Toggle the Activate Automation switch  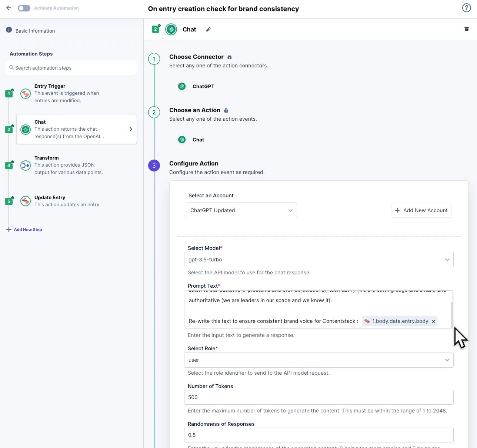(x=24, y=8)
